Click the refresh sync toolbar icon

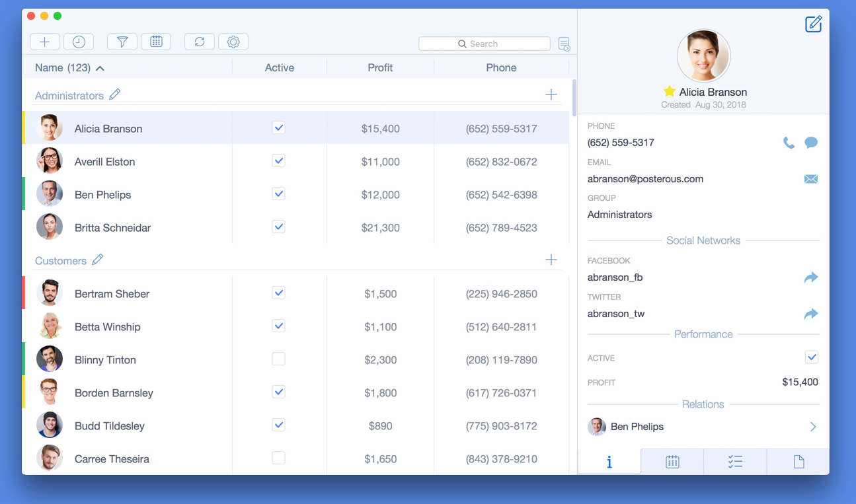199,42
